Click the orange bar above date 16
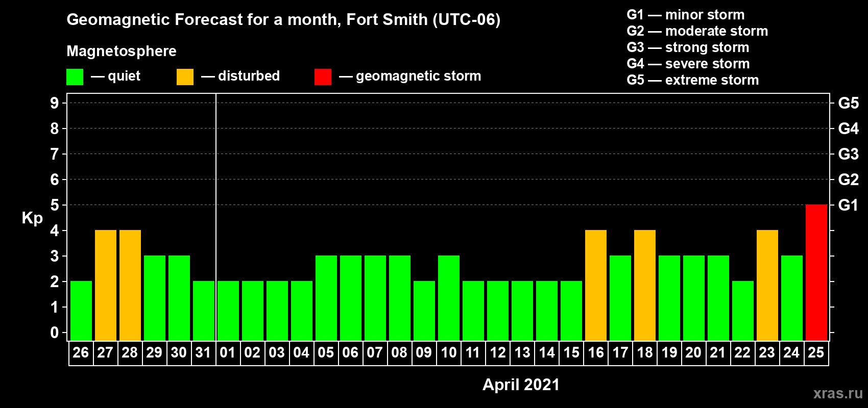The width and height of the screenshot is (868, 408). [x=595, y=285]
